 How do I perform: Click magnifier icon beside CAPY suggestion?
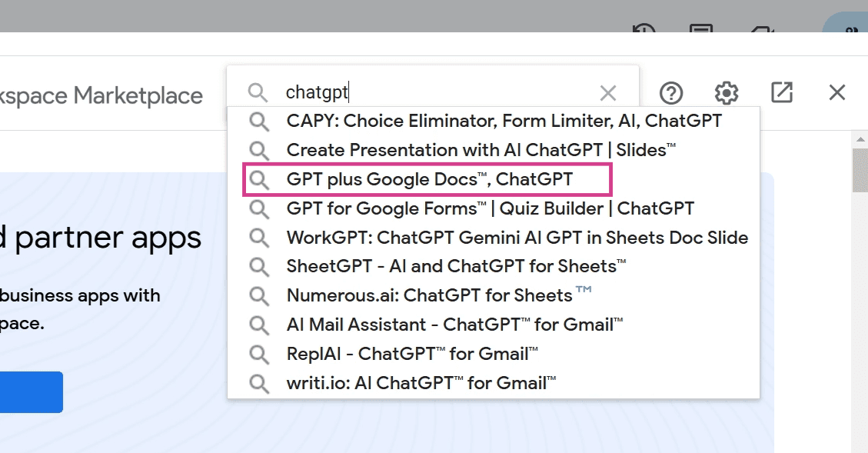click(x=258, y=122)
